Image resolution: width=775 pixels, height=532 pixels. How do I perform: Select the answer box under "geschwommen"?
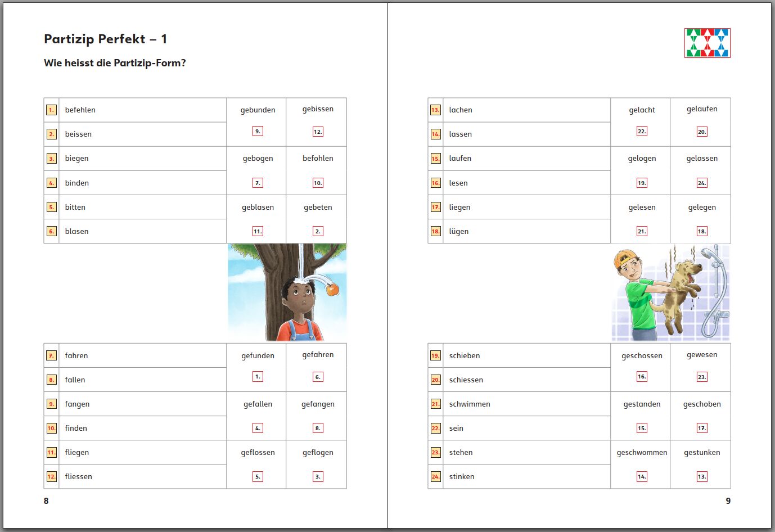[x=642, y=477]
